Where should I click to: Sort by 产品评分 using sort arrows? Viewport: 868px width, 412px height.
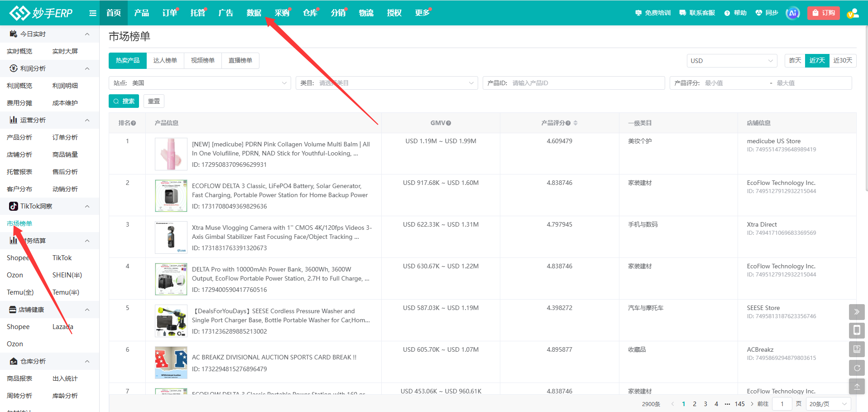click(575, 123)
